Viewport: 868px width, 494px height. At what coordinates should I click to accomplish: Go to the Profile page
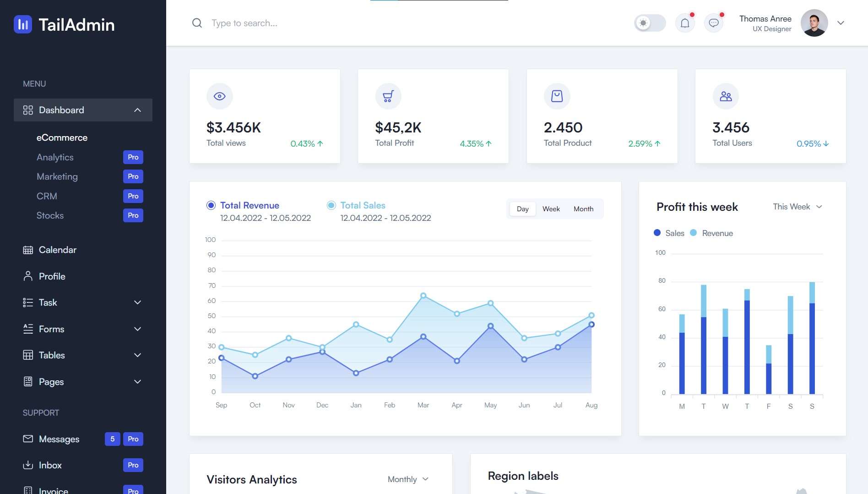52,276
